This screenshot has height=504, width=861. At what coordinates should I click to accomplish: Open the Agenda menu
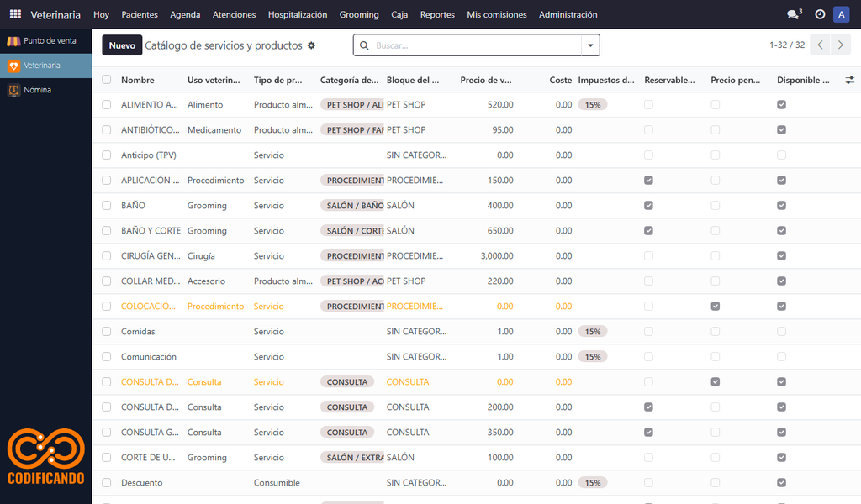coord(185,14)
